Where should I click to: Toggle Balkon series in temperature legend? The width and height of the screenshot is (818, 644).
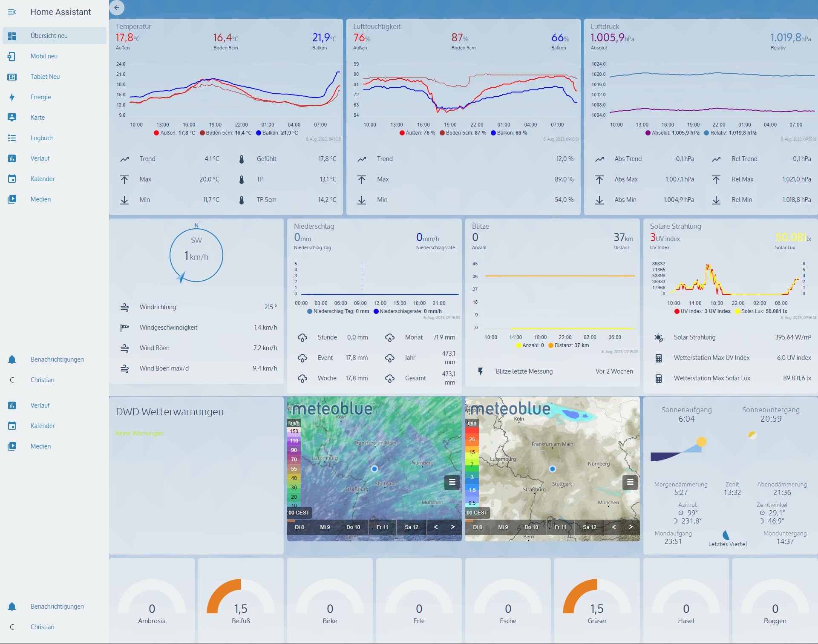(x=277, y=133)
